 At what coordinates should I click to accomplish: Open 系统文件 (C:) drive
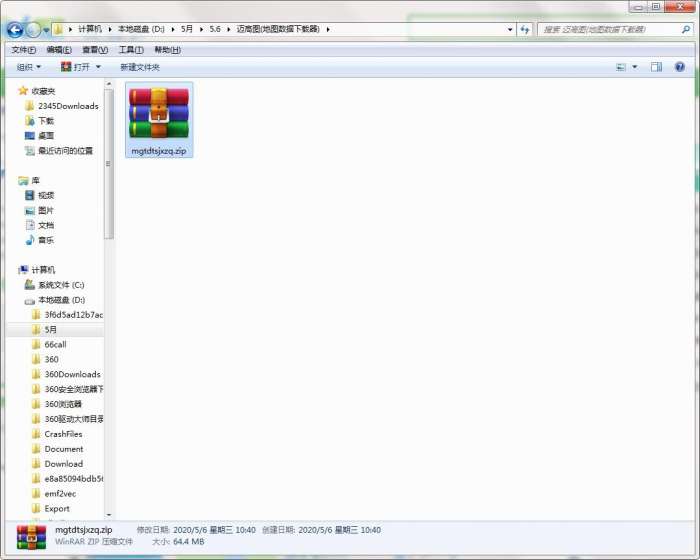click(x=61, y=285)
